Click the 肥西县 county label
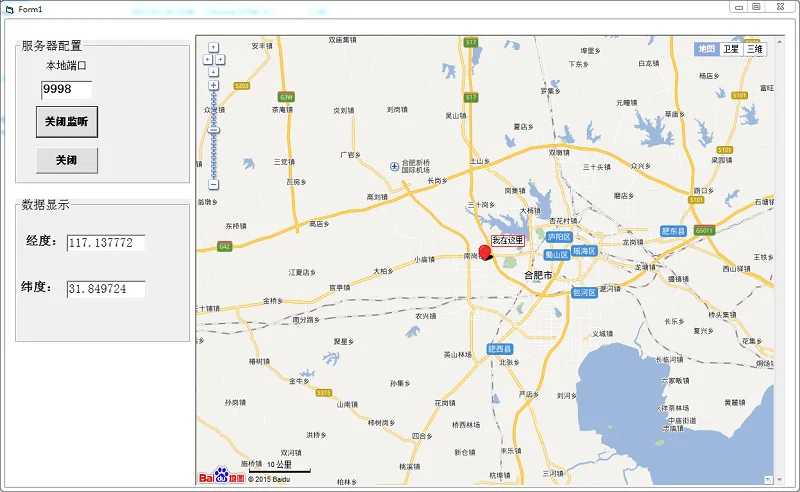Image resolution: width=800 pixels, height=492 pixels. click(x=500, y=349)
